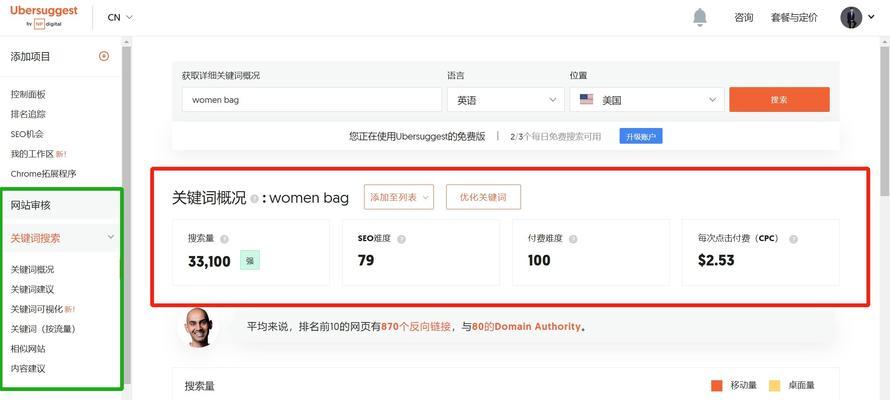Show info icon beside 付费难度
The image size is (890, 400).
(x=573, y=239)
